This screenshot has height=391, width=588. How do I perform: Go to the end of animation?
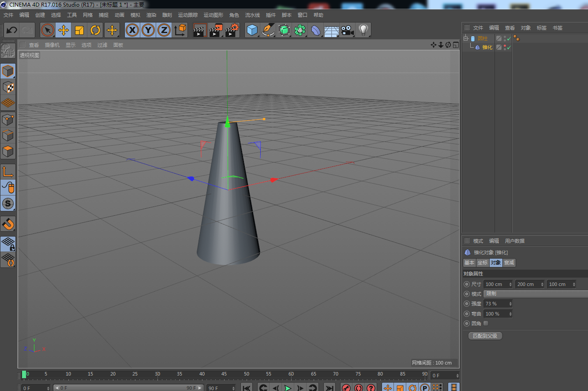point(329,387)
